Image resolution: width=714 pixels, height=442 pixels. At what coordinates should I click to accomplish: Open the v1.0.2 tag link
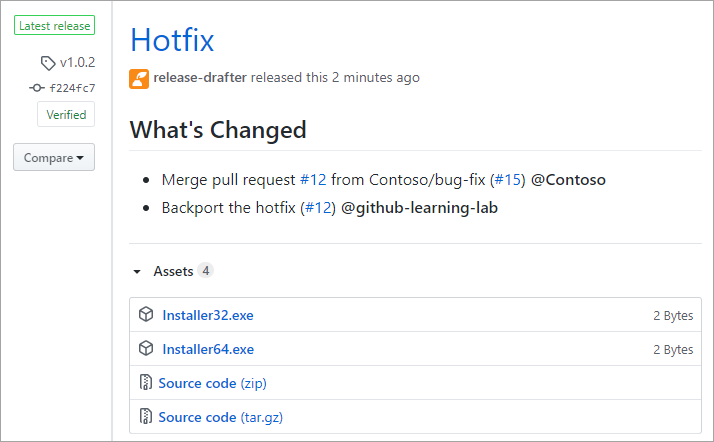(77, 63)
